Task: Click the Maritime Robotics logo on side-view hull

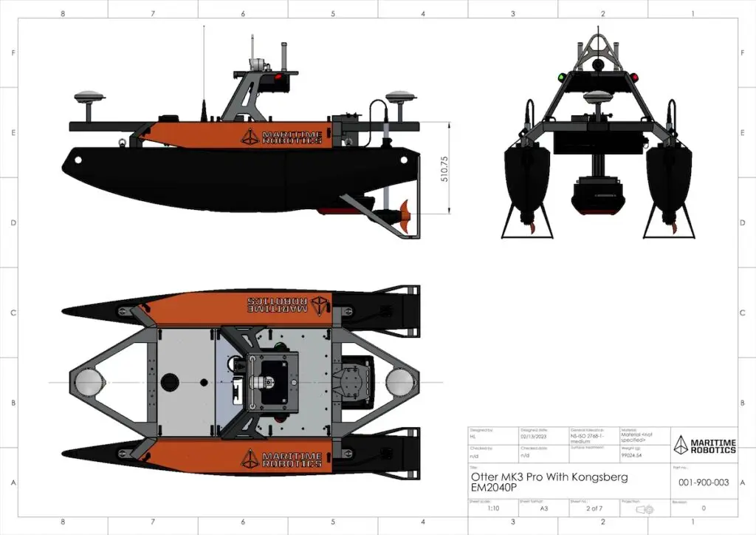Action: [283, 136]
